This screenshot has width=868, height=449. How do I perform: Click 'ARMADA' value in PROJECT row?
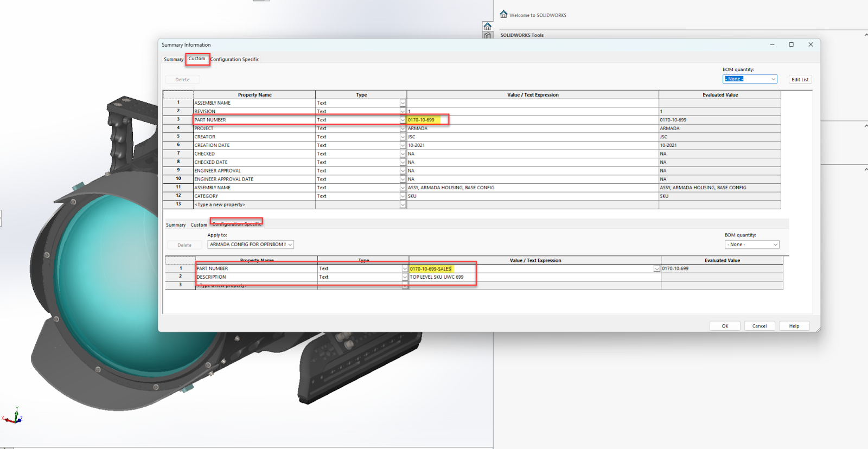[x=533, y=129]
